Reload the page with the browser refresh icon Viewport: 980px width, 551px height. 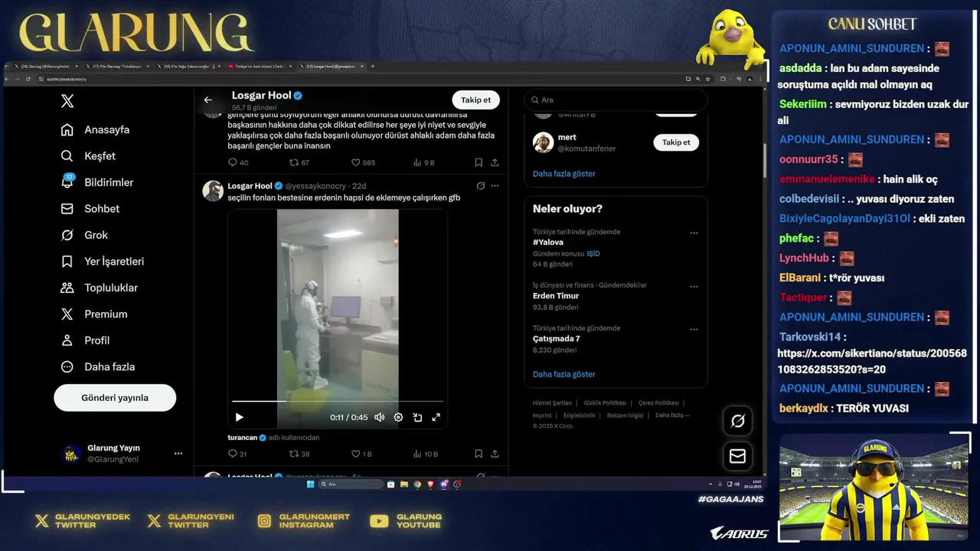(x=28, y=79)
